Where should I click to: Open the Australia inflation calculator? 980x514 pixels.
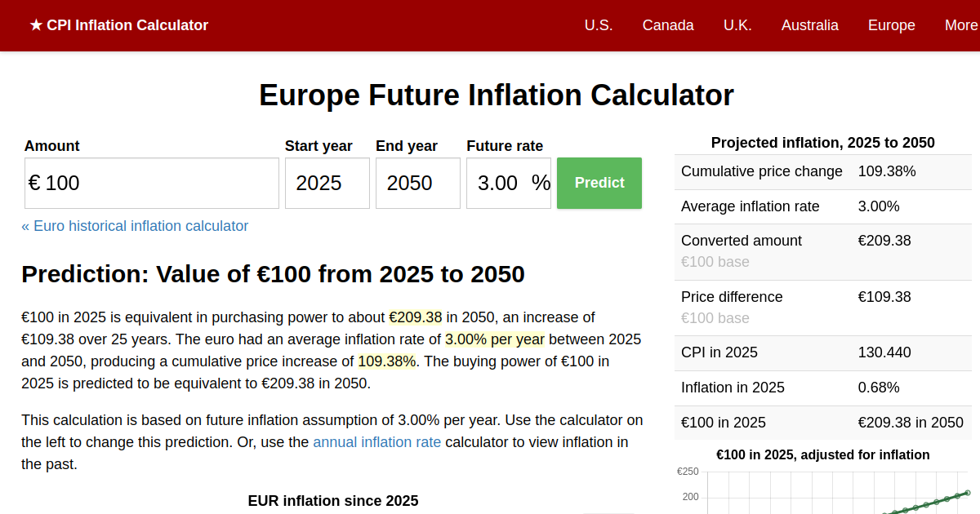tap(809, 25)
